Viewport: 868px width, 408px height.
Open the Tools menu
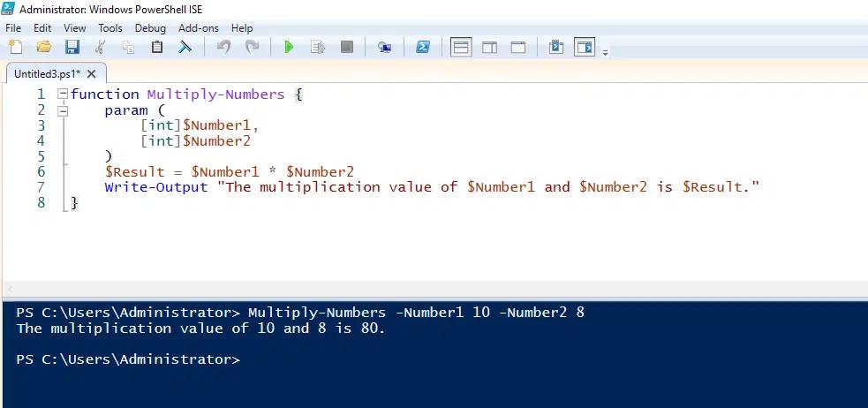pyautogui.click(x=110, y=27)
